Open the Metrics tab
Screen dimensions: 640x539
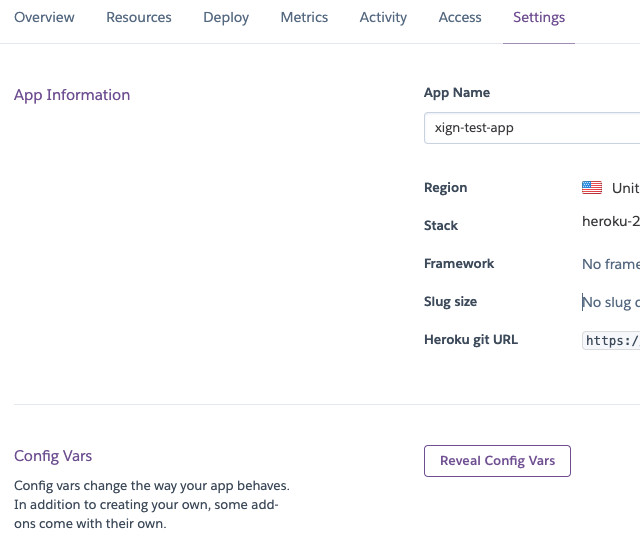(304, 18)
